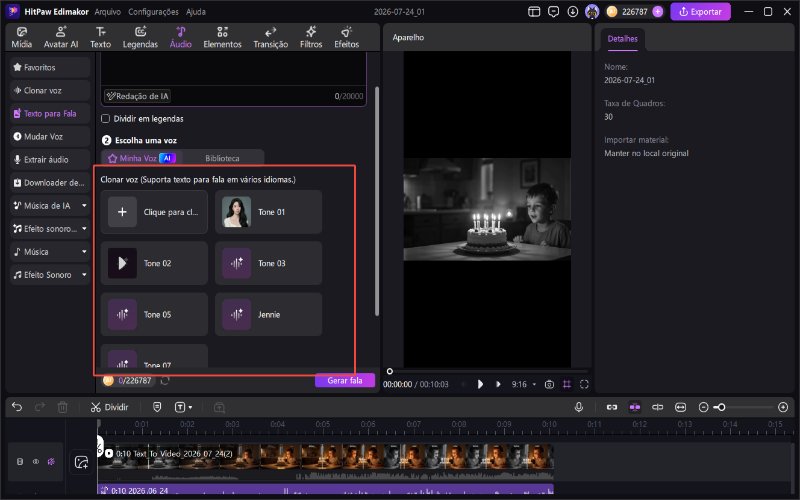The width and height of the screenshot is (800, 500).
Task: Click the microphone record icon above timeline
Action: [579, 407]
